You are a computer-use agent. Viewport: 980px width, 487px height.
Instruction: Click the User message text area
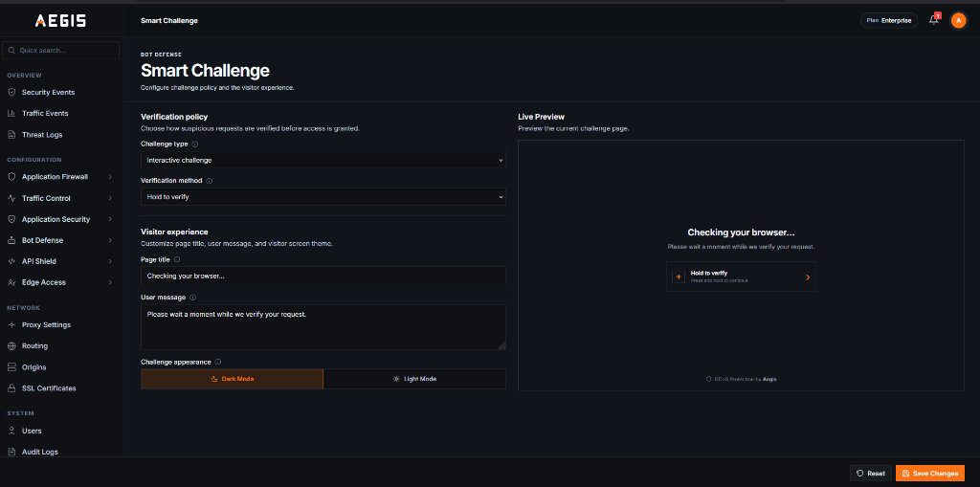pyautogui.click(x=323, y=327)
